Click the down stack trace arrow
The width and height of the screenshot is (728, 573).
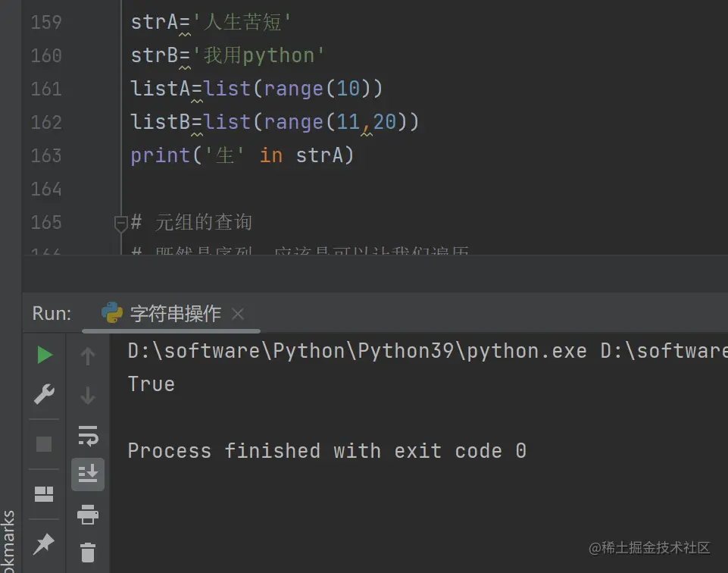pyautogui.click(x=88, y=395)
